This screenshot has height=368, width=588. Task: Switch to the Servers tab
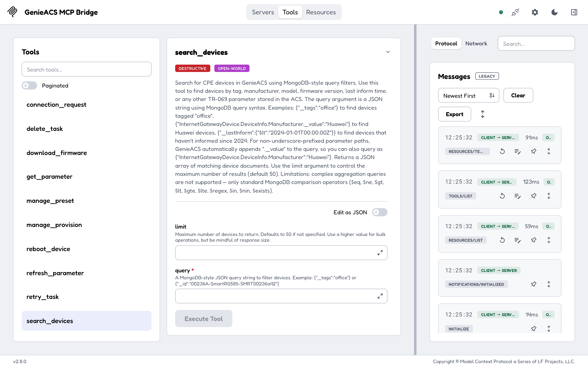click(x=263, y=12)
